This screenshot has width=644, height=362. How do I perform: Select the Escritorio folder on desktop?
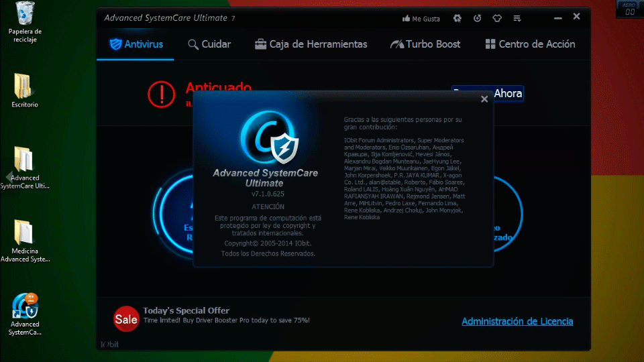click(x=25, y=90)
